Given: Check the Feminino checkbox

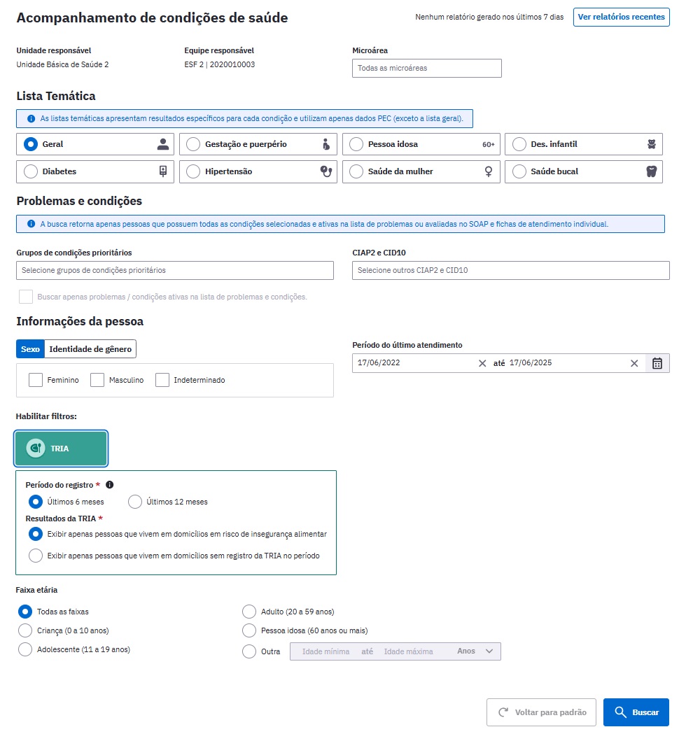Looking at the screenshot, I should 36,380.
